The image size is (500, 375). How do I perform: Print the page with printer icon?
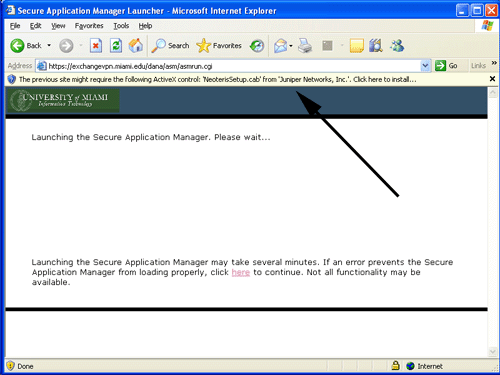pos(305,46)
